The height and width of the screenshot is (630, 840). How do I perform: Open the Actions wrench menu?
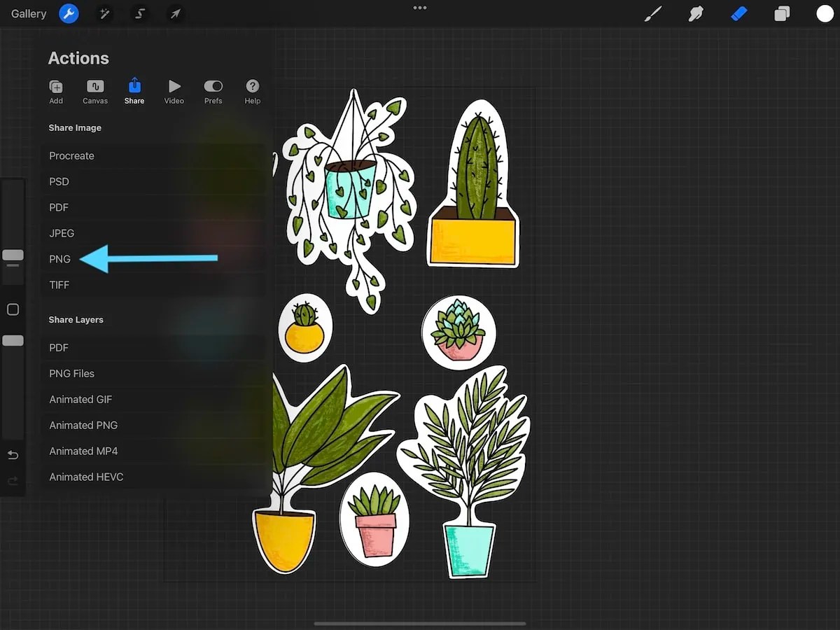(69, 13)
